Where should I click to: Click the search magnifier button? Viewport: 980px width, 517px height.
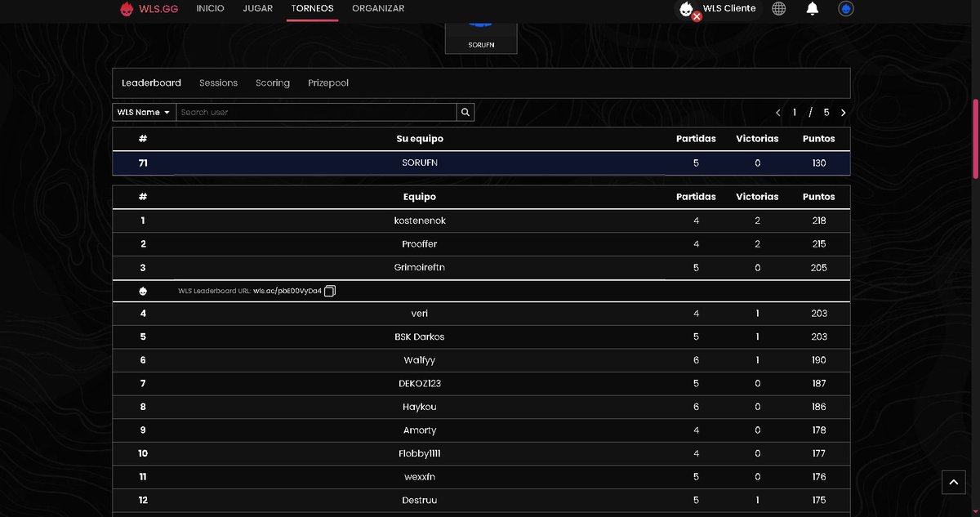pos(465,112)
